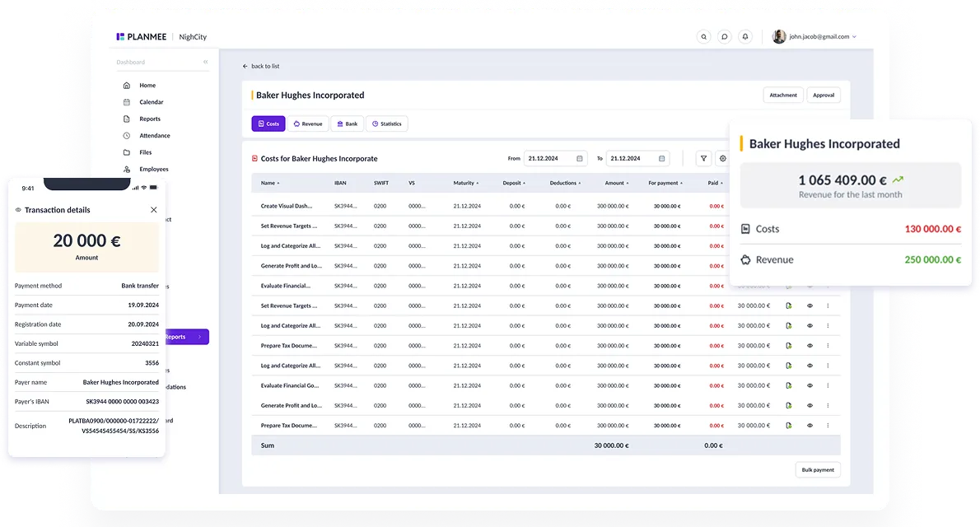Click the Attachment button
Screen dimensions: 980x527
(x=783, y=95)
